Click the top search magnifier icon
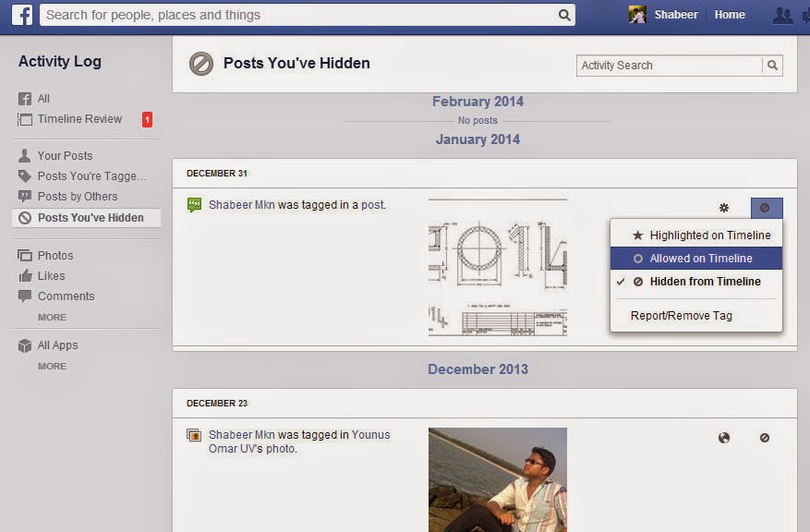The image size is (810, 532). (564, 15)
